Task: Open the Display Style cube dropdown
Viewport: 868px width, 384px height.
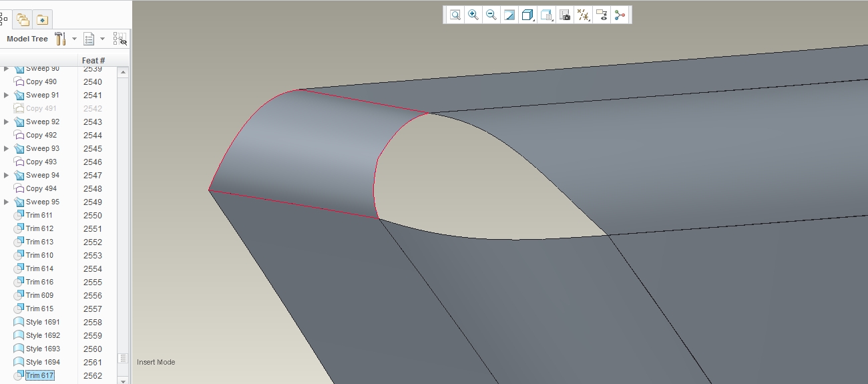Action: tap(528, 15)
